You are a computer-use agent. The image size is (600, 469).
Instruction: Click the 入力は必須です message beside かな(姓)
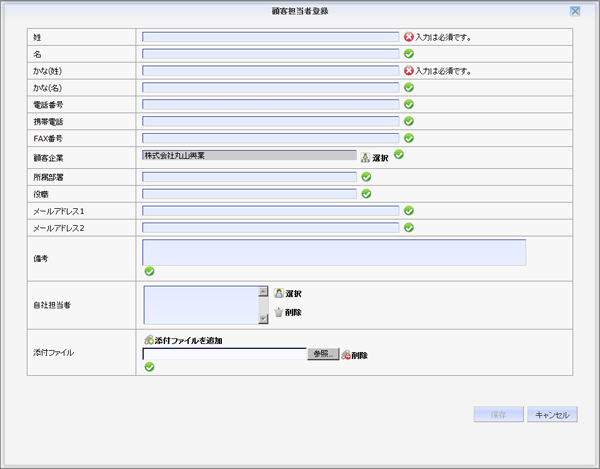pyautogui.click(x=443, y=71)
